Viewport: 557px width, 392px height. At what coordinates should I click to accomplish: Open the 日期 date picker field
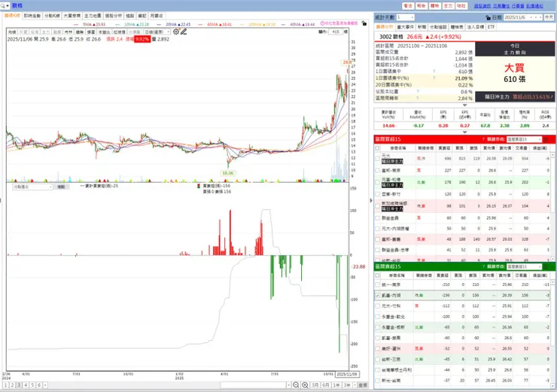[x=523, y=17]
